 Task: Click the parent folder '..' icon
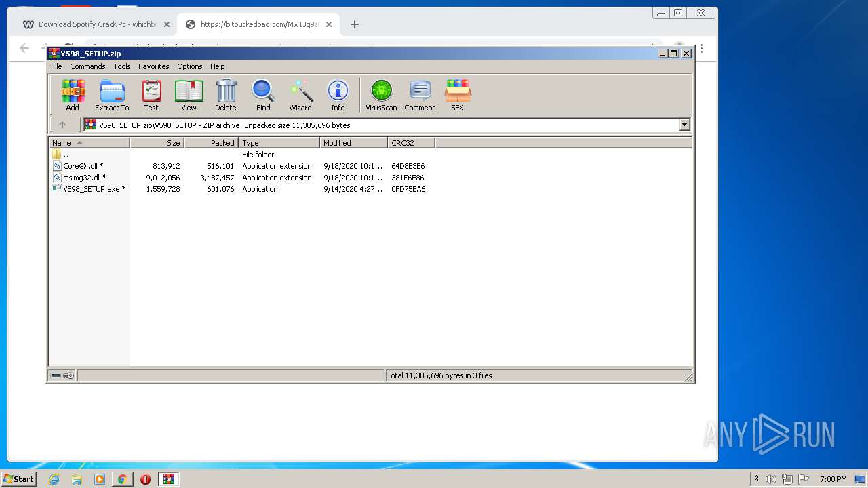tap(57, 155)
